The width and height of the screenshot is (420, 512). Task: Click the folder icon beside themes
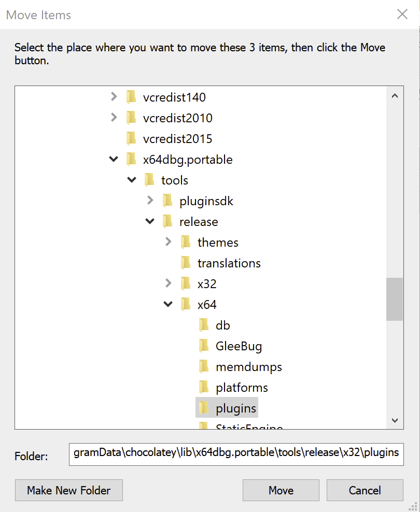pyautogui.click(x=186, y=242)
